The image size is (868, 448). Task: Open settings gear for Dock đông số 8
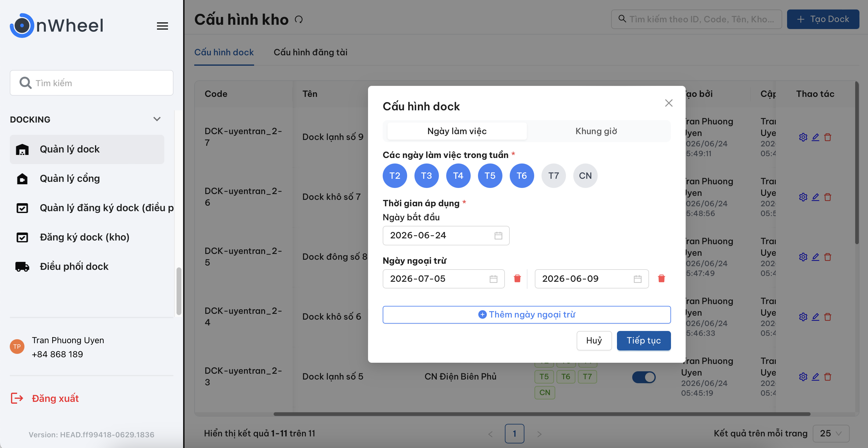click(803, 257)
